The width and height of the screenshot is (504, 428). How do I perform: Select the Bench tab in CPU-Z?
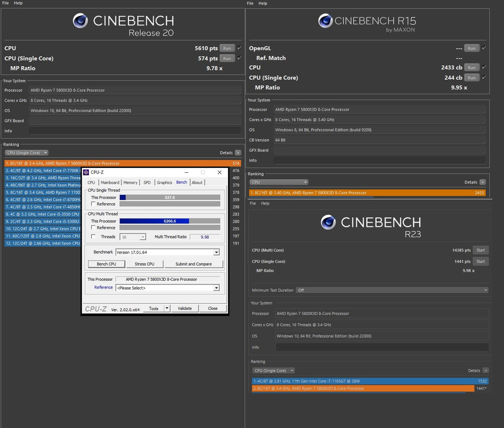click(x=182, y=182)
